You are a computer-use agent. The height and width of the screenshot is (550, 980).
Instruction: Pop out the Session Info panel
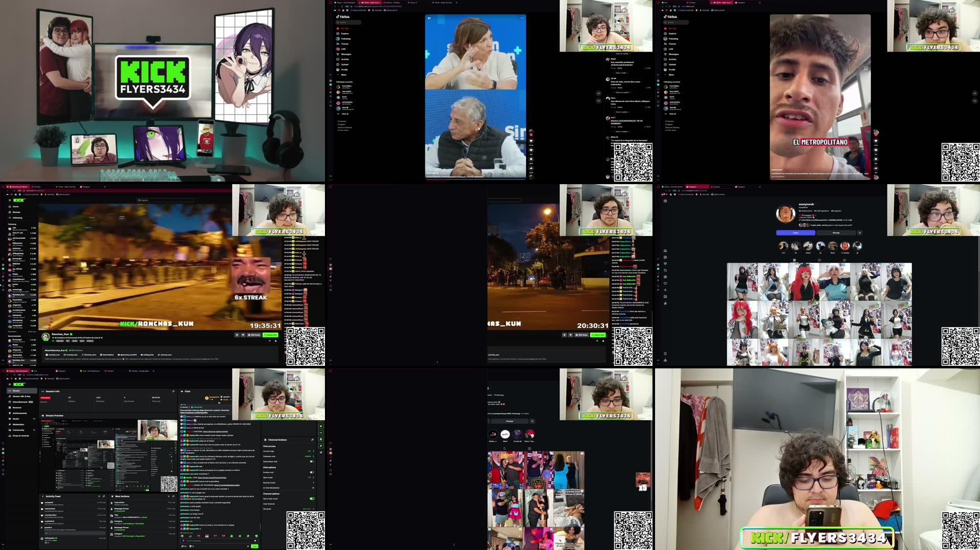tap(173, 391)
